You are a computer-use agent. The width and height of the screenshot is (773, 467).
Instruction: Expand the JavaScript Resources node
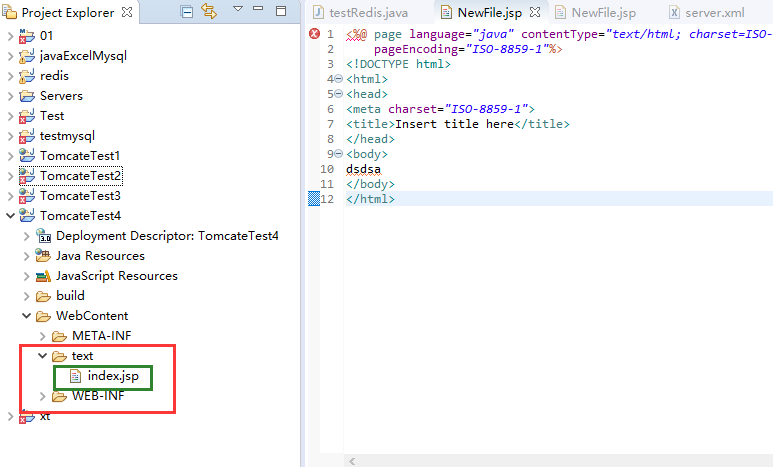tap(27, 276)
